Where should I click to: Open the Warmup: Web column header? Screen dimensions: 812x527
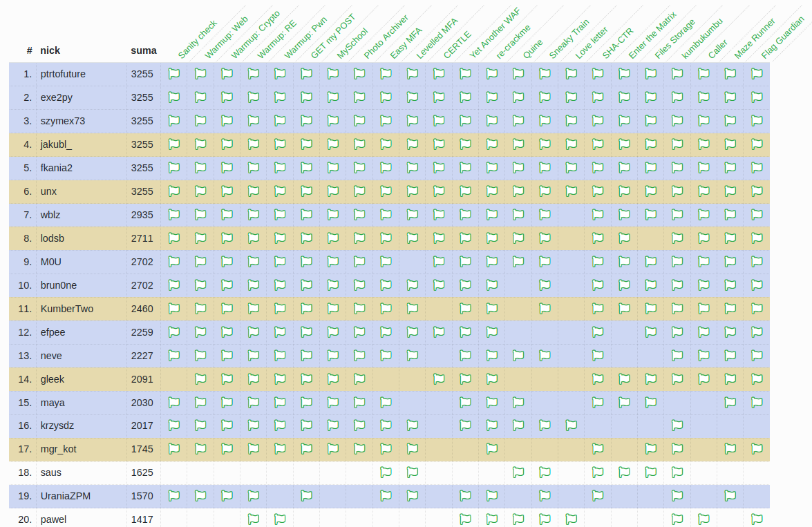coord(226,38)
